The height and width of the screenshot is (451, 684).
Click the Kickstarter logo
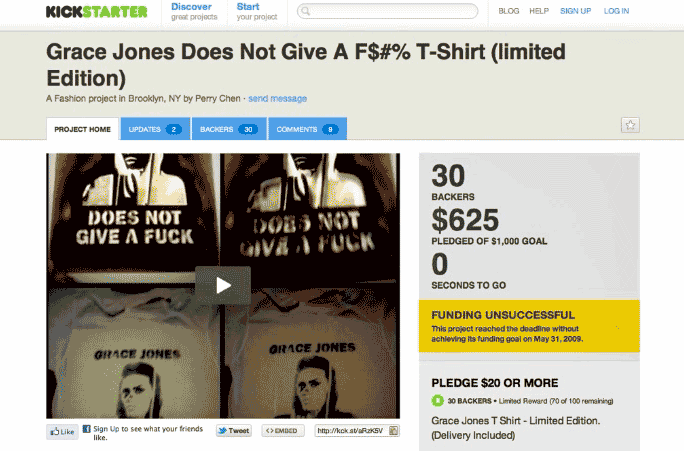96,11
